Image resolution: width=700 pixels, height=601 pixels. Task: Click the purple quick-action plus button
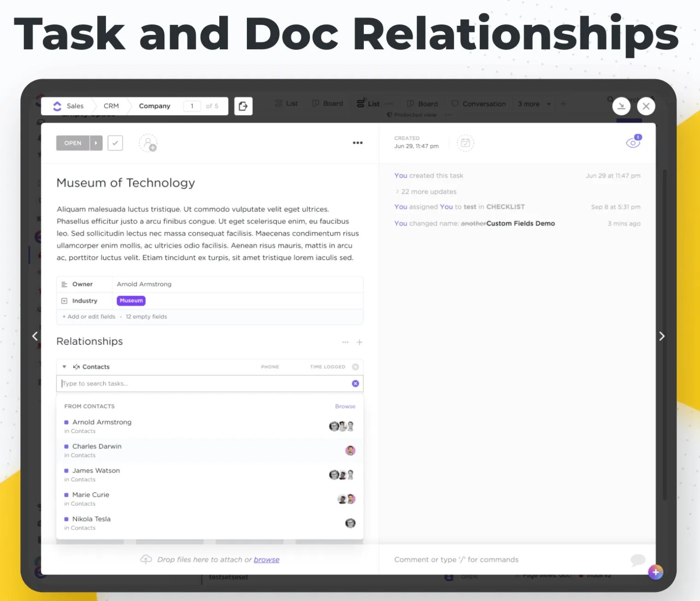(656, 572)
